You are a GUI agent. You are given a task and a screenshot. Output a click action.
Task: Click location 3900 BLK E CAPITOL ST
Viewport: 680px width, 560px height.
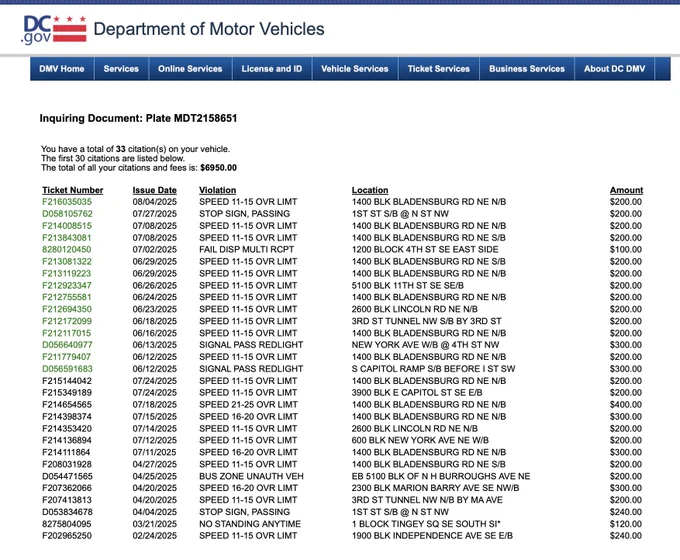pos(417,393)
